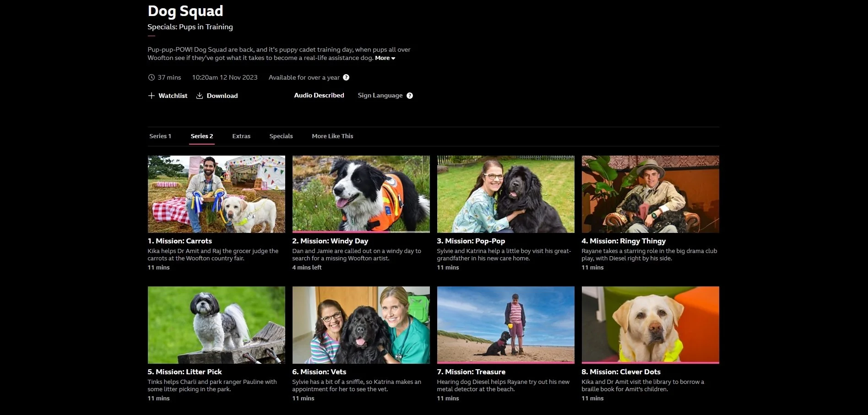
Task: Click the title 6. Mission: Vets
Action: [x=319, y=372]
